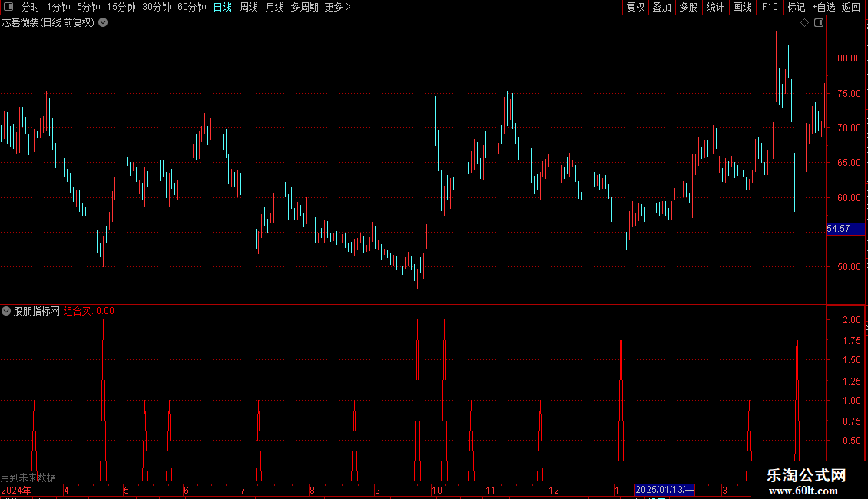Select the 30分钟 period tab
Image resolution: width=868 pixels, height=499 pixels.
pos(157,7)
